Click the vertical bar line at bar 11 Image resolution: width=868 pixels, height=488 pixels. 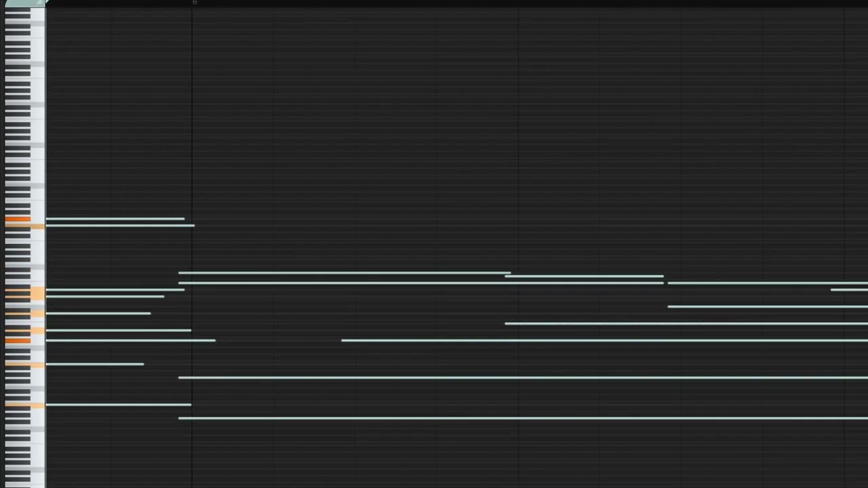pos(192,244)
